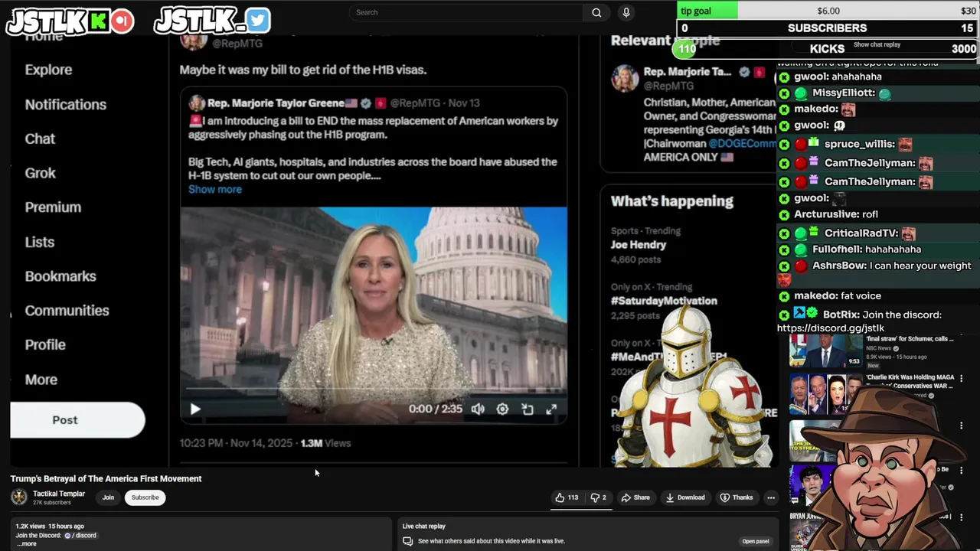Open the live chat replay panel
This screenshot has width=980, height=551.
756,541
